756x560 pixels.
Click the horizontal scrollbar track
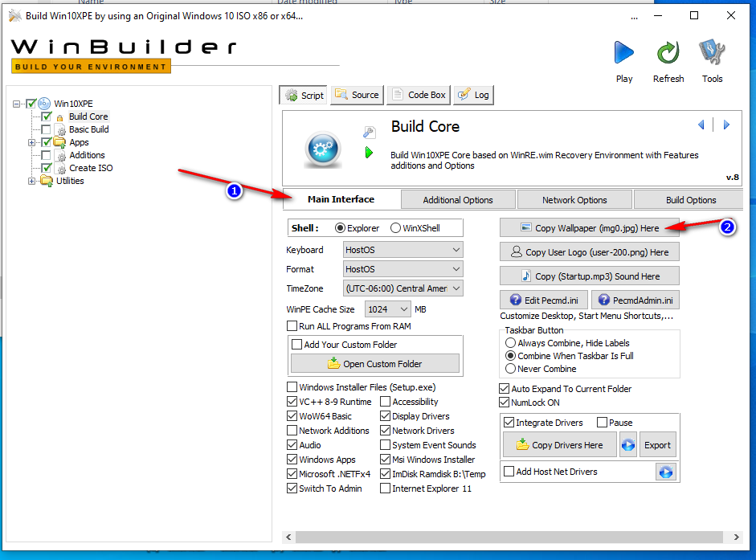click(509, 537)
